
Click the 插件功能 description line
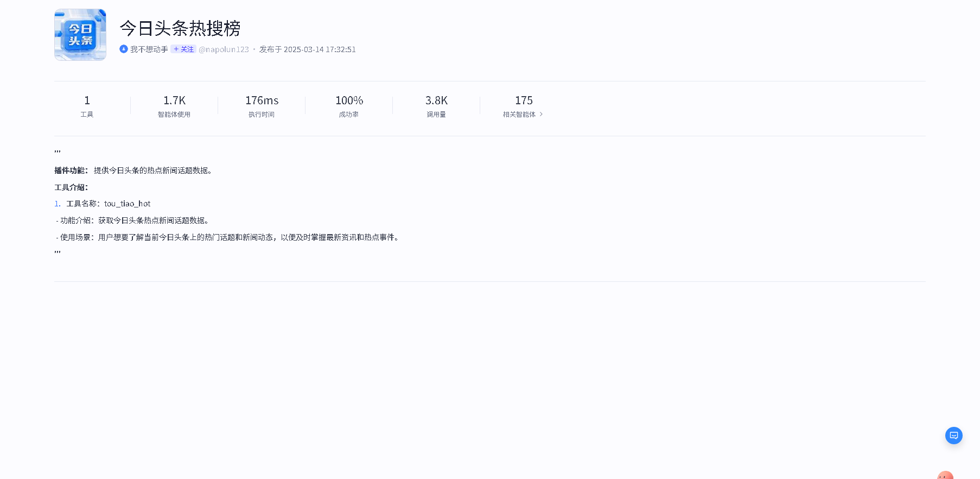[x=133, y=171]
